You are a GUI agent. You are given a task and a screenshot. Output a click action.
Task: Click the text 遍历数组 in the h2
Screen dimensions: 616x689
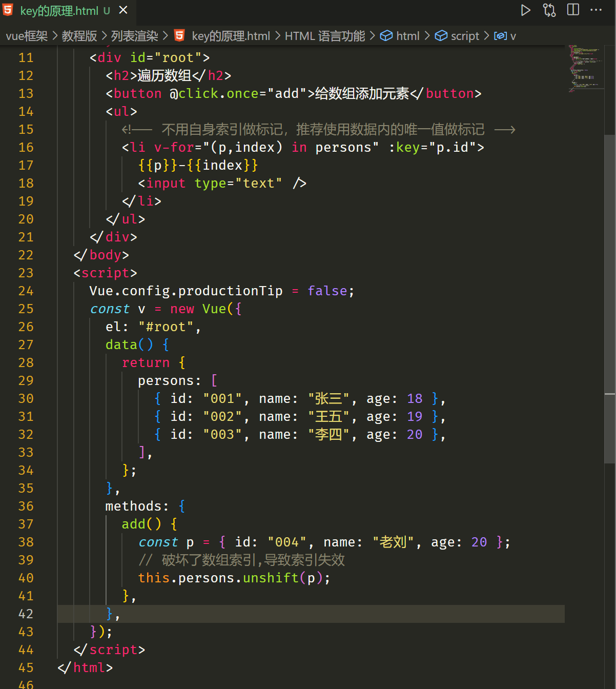(x=165, y=75)
